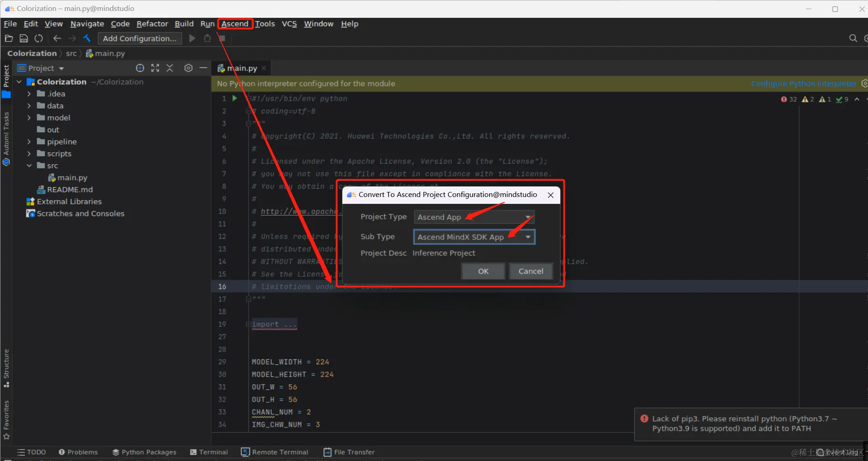Click the run gutter arrow on line 1
The width and height of the screenshot is (868, 461).
[x=234, y=98]
